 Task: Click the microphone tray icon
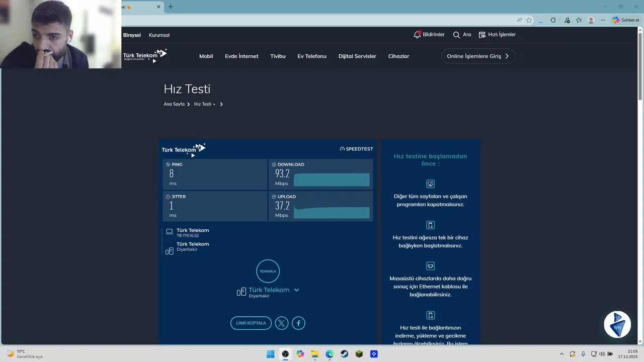point(583,354)
